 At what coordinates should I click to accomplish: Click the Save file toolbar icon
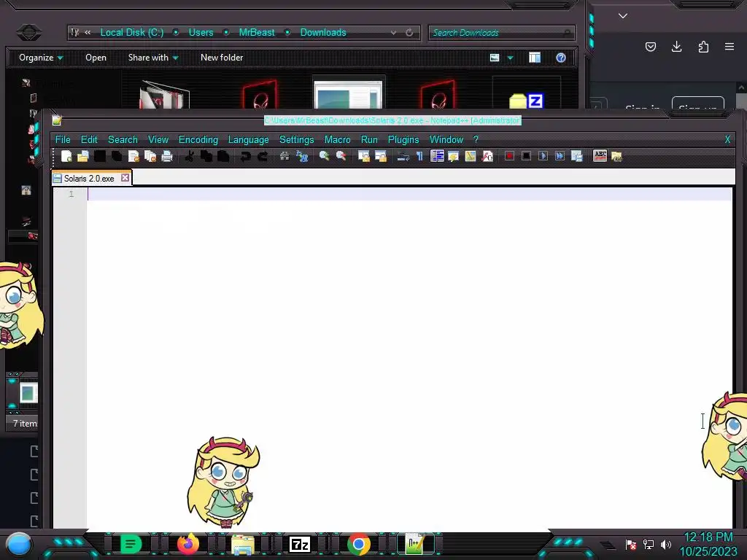[x=99, y=156]
